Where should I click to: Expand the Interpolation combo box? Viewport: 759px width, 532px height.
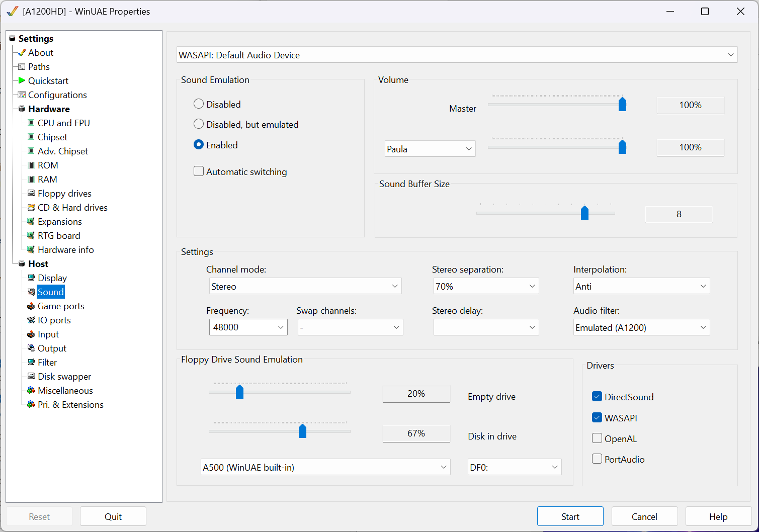pos(641,286)
